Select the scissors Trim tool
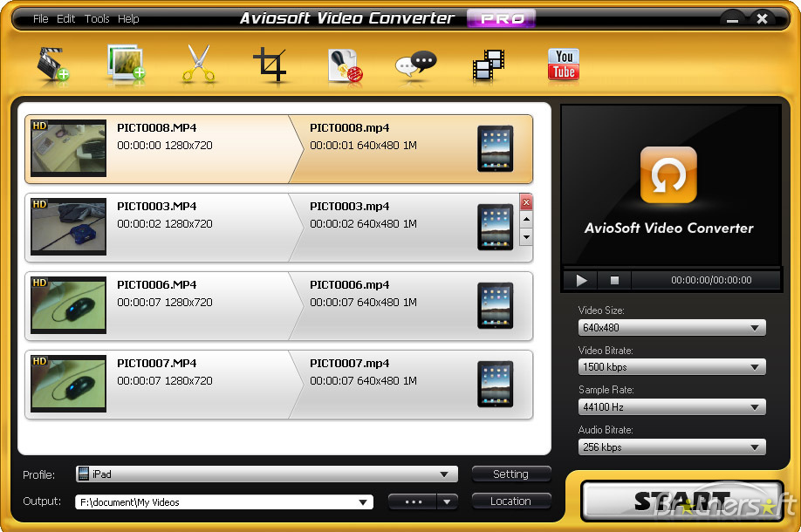The image size is (801, 532). [x=199, y=64]
